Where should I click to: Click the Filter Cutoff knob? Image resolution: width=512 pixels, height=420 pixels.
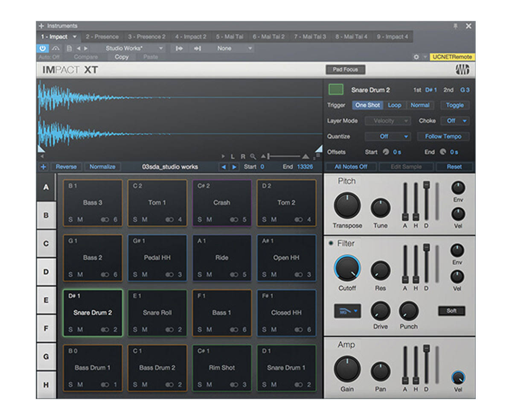click(x=347, y=268)
